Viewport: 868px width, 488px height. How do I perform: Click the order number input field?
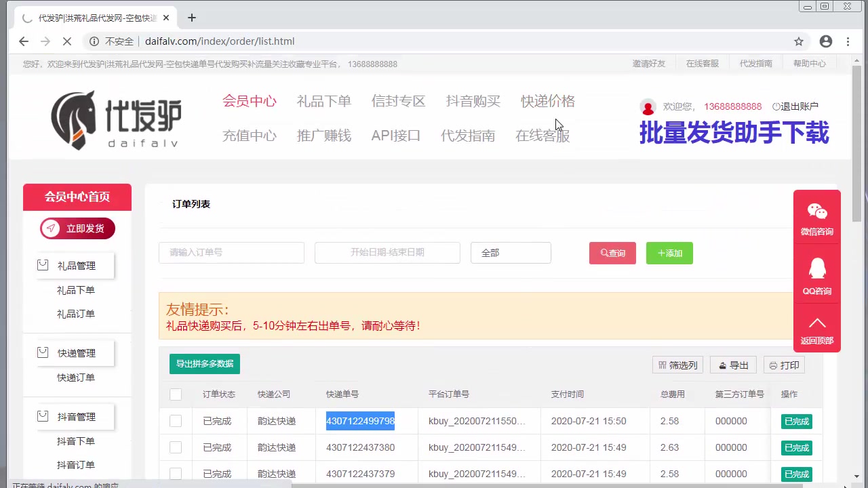pos(231,253)
